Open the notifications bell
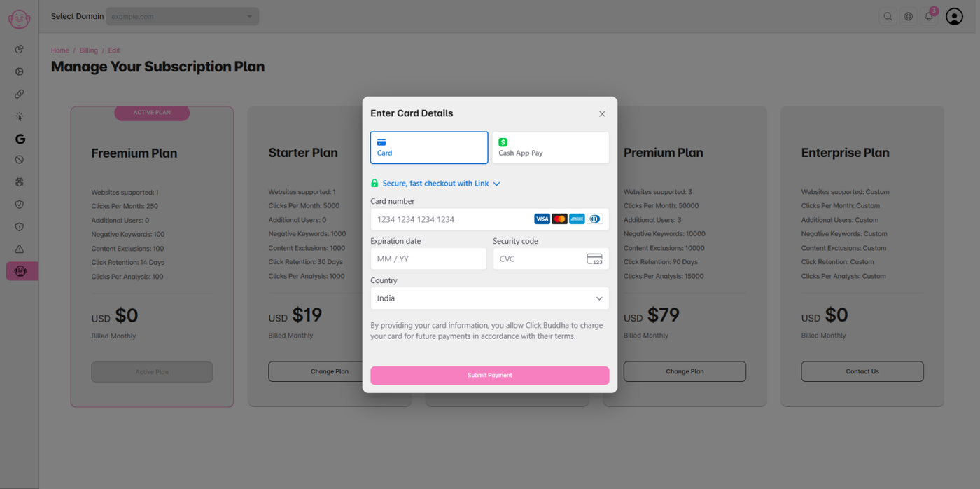Screen dimensions: 980x489 click(x=929, y=16)
